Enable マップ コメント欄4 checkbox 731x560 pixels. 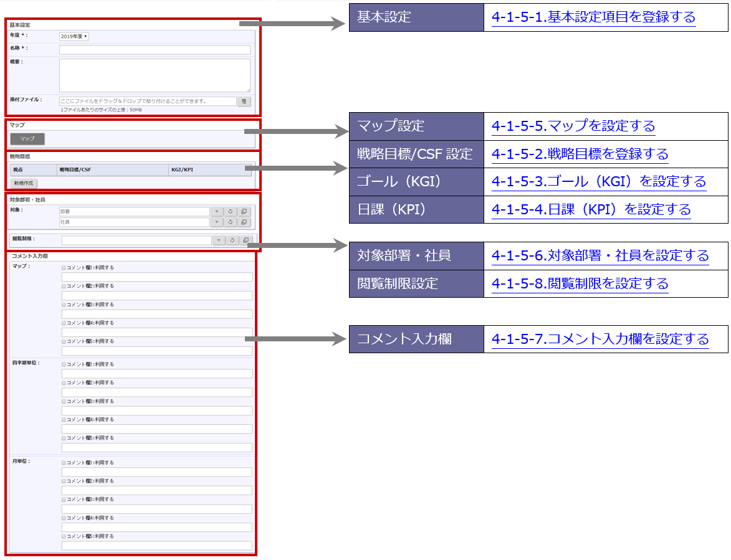point(64,323)
